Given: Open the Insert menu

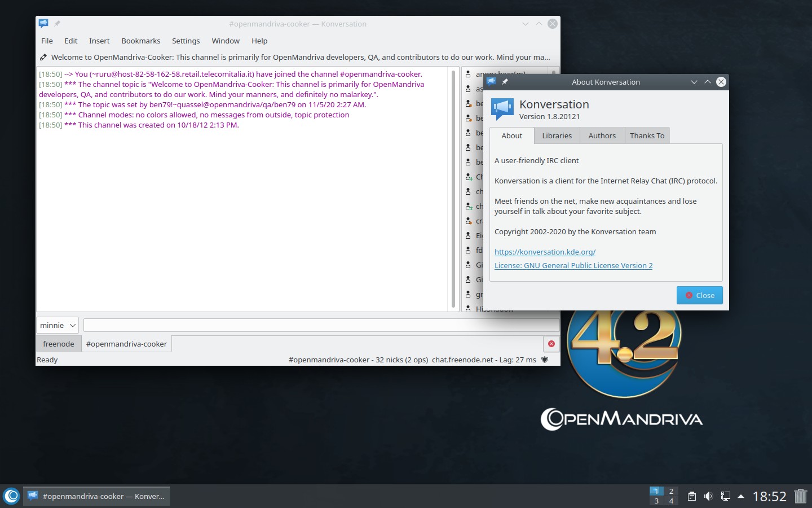Looking at the screenshot, I should pyautogui.click(x=99, y=41).
